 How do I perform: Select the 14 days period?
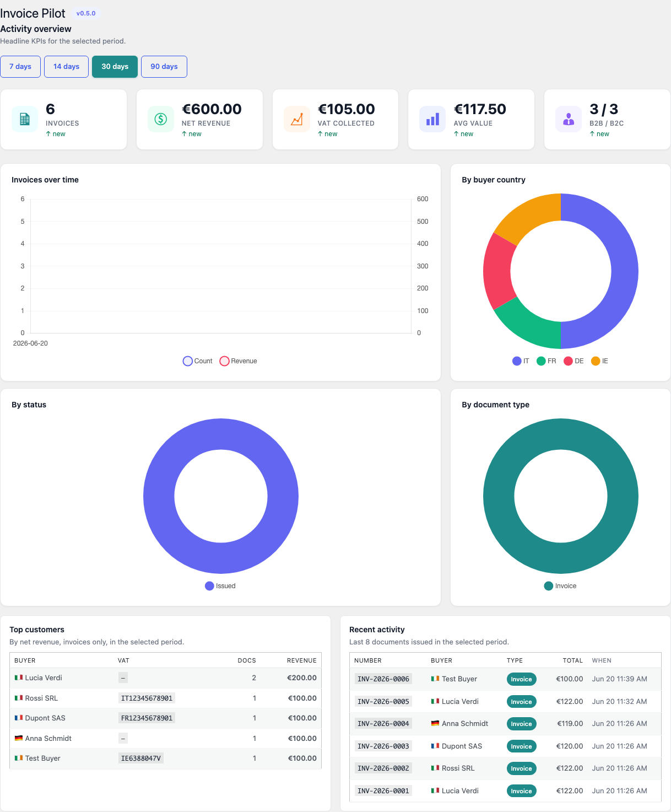tap(66, 67)
